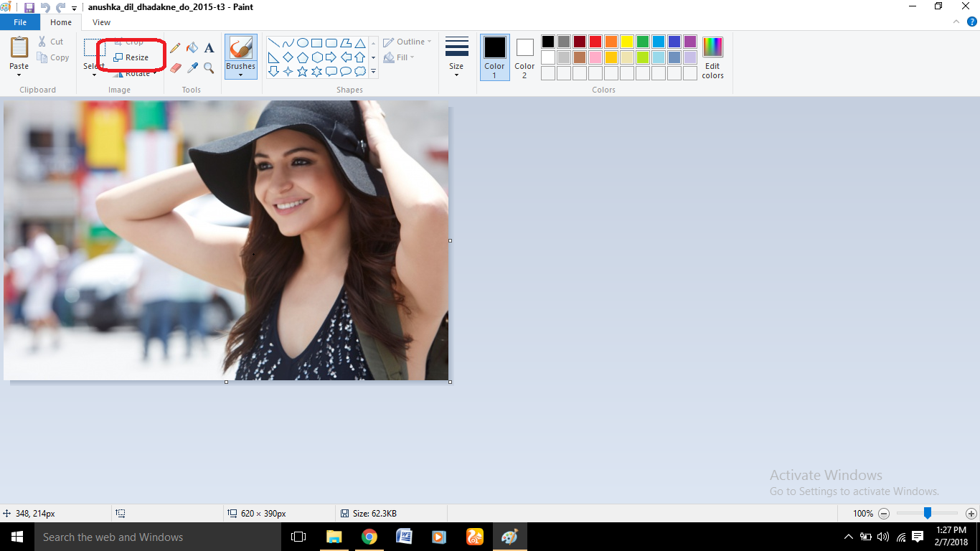Open the Outline dropdown
The height and width of the screenshot is (551, 980).
tap(406, 42)
